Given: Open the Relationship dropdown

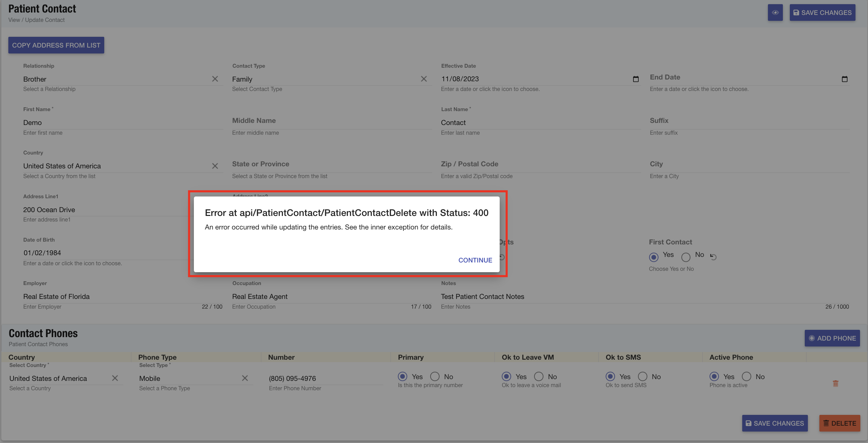Looking at the screenshot, I should coord(115,79).
